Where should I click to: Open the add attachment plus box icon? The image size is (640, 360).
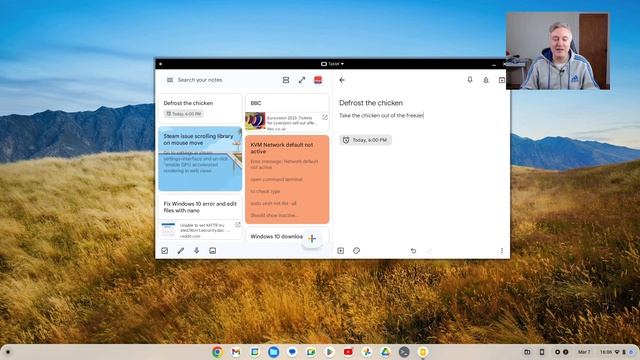pyautogui.click(x=340, y=251)
